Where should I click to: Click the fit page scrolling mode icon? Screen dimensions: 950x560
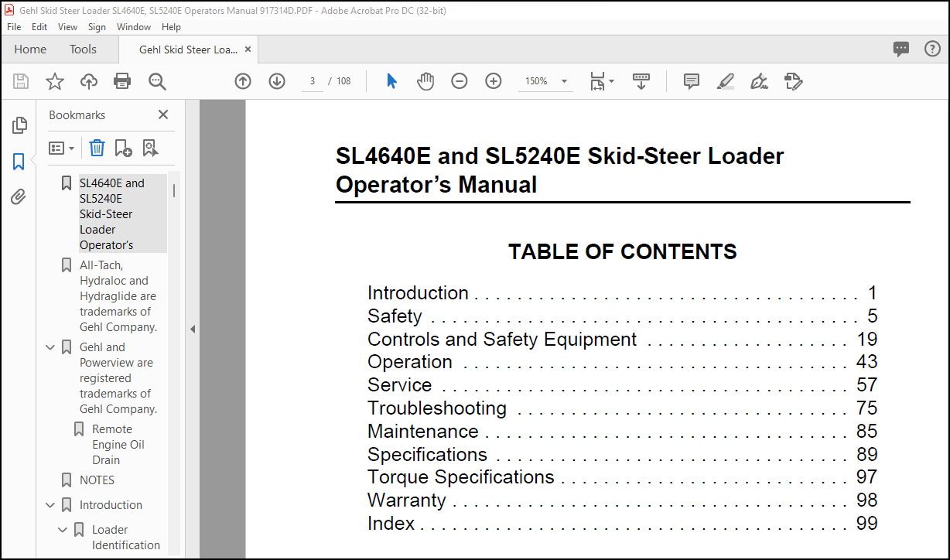coord(597,81)
